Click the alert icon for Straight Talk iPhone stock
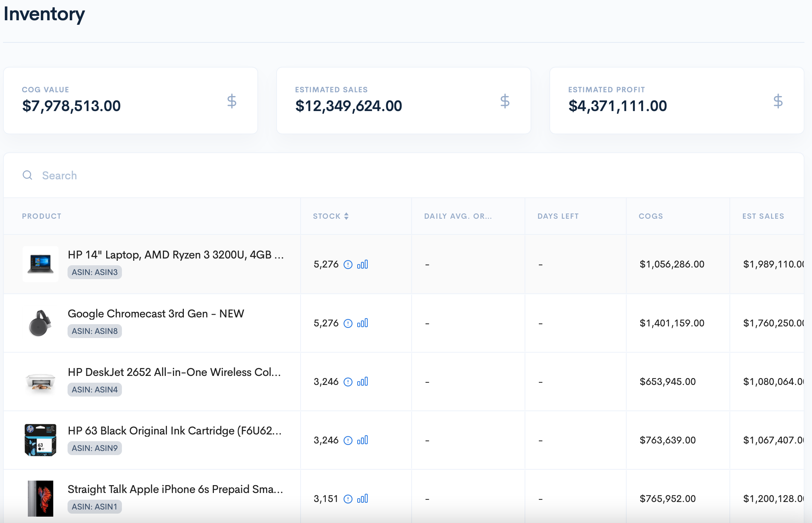The width and height of the screenshot is (812, 523). click(x=348, y=499)
